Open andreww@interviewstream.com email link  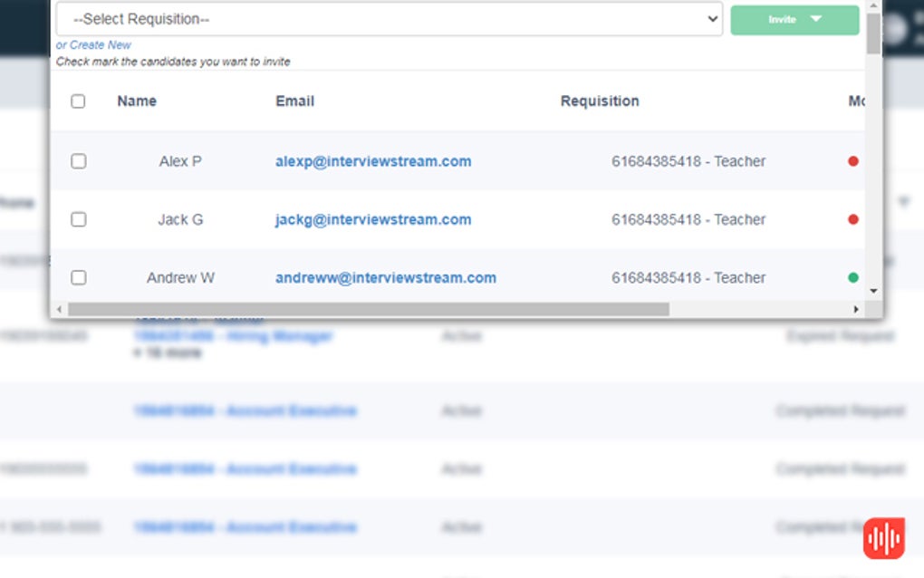coord(385,277)
